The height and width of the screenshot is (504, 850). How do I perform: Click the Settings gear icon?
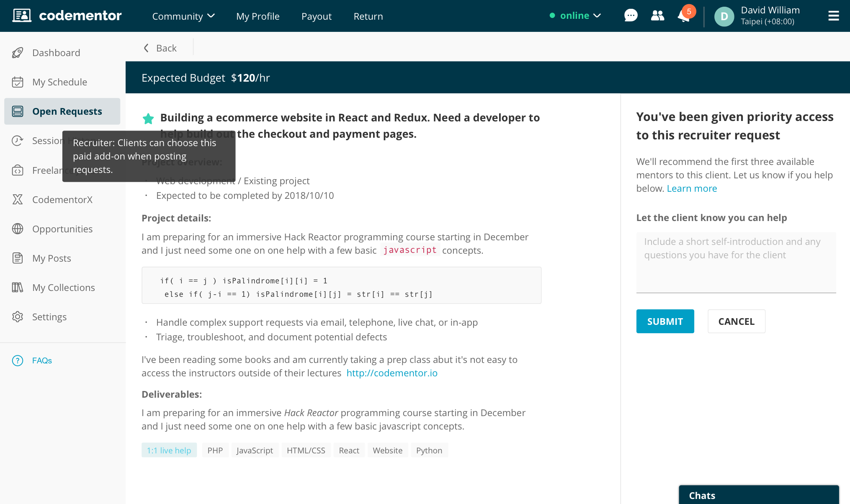(18, 317)
